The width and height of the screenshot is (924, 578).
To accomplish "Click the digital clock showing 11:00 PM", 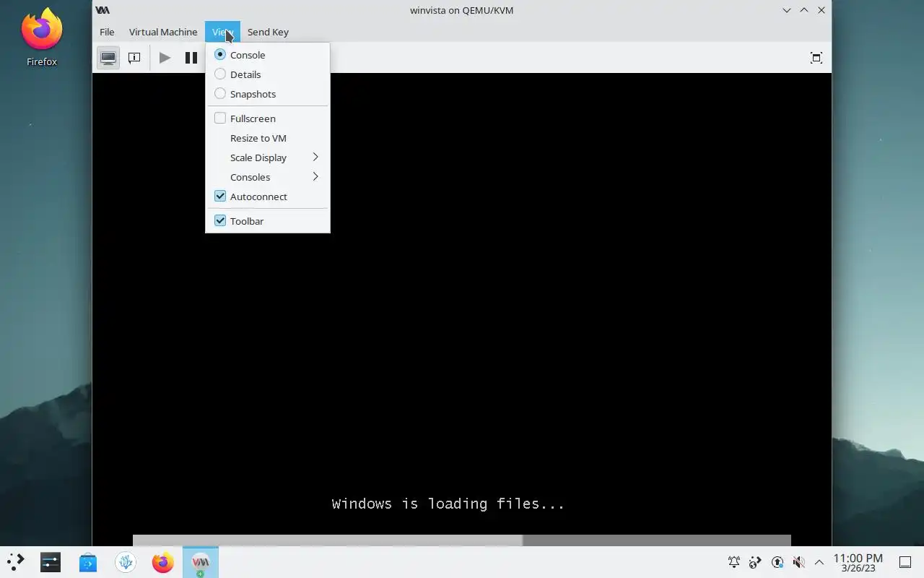I will [858, 562].
